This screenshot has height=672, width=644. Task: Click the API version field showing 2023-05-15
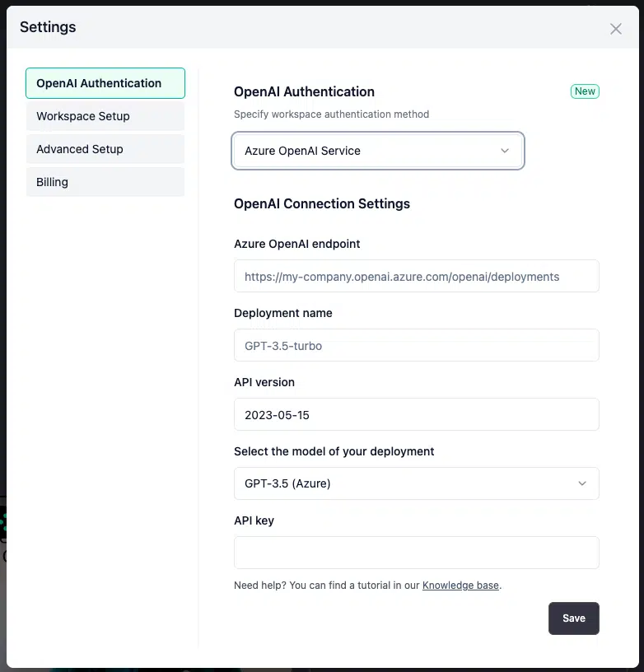point(417,414)
